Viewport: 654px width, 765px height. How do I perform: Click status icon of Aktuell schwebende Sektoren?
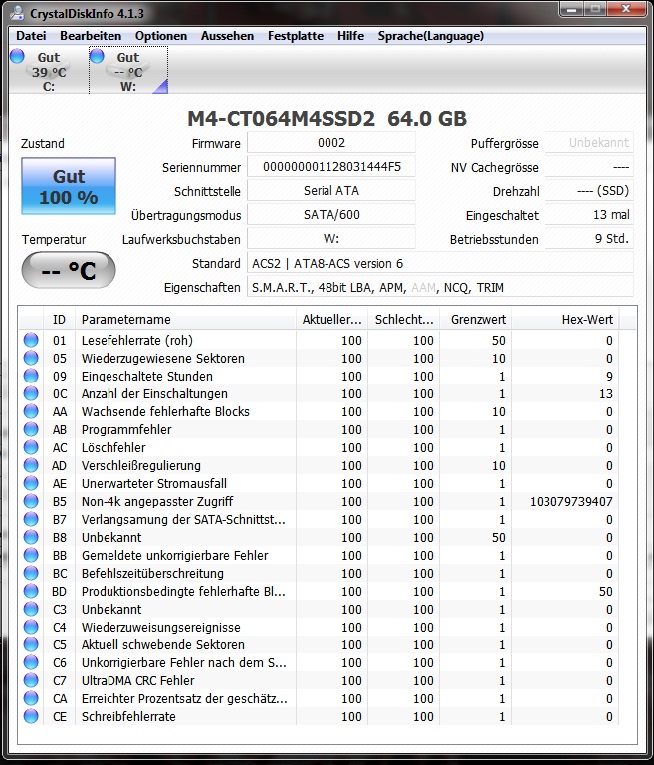(x=31, y=644)
